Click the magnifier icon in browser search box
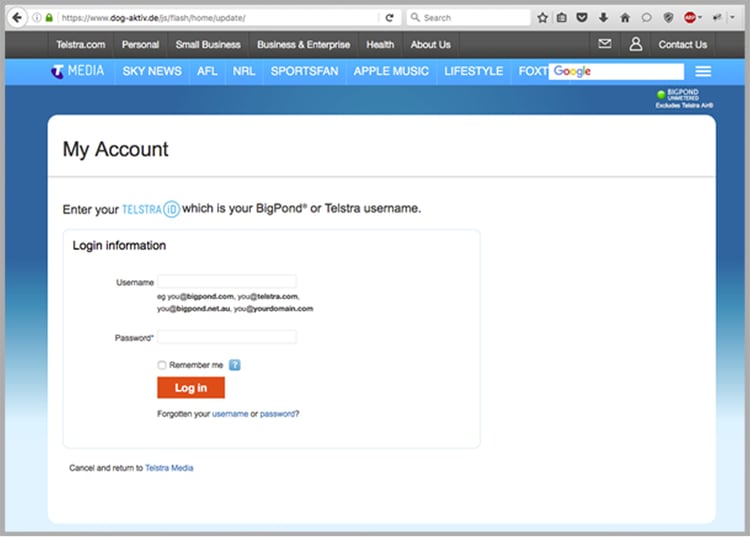The height and width of the screenshot is (538, 750). [415, 18]
